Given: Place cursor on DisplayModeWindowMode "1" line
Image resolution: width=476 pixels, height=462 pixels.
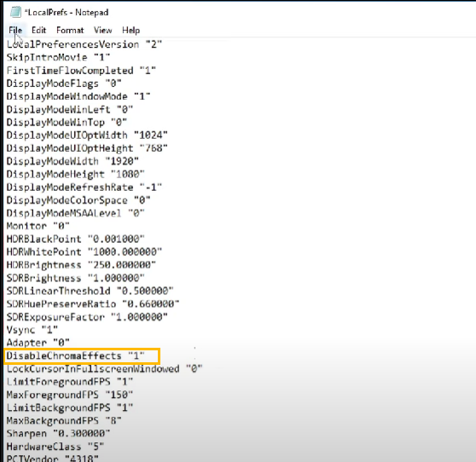Looking at the screenshot, I should (78, 96).
